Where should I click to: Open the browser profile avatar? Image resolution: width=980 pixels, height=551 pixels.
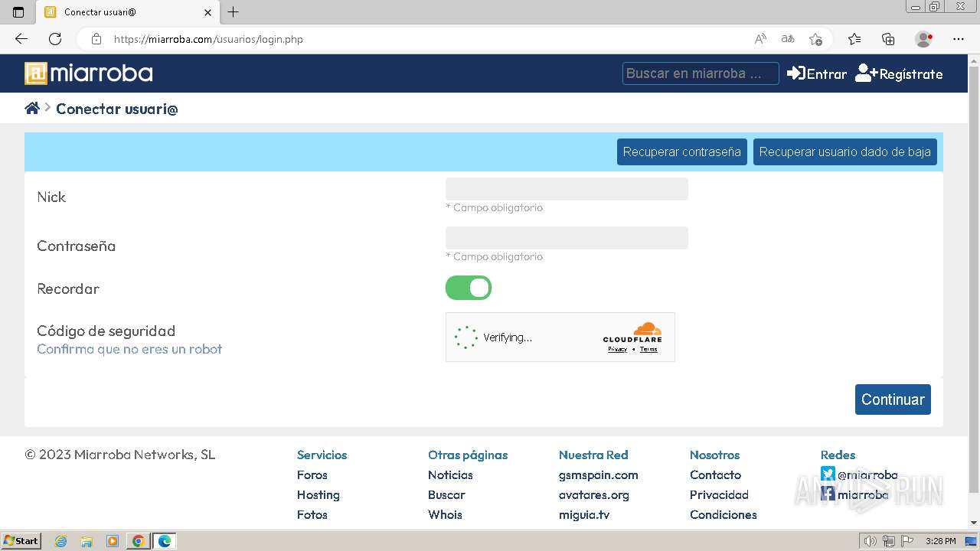tap(923, 39)
